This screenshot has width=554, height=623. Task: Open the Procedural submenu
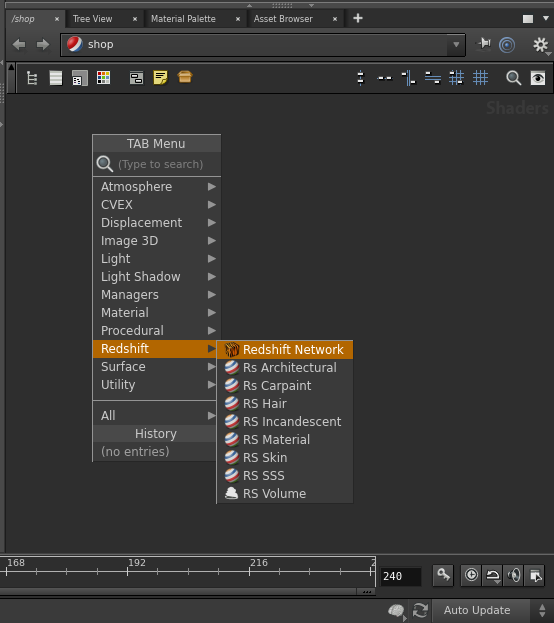pos(157,331)
